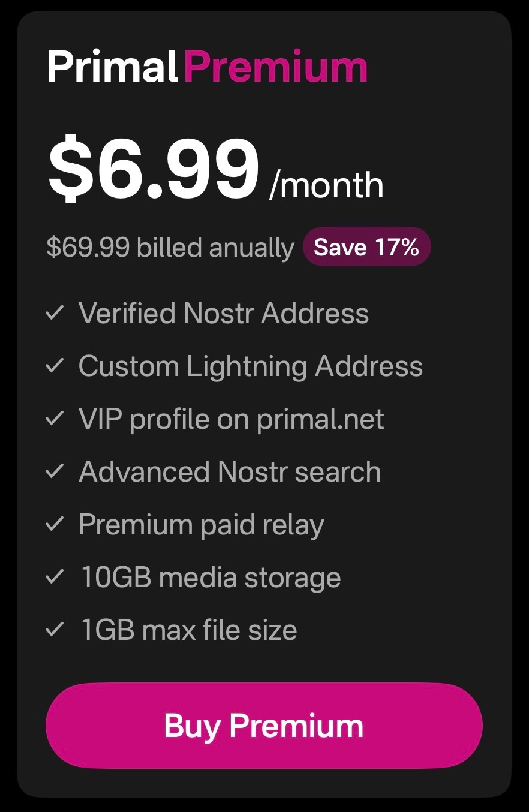This screenshot has width=529, height=812.
Task: Click the checkmark next to Advanced Nostr search
Action: [x=55, y=471]
